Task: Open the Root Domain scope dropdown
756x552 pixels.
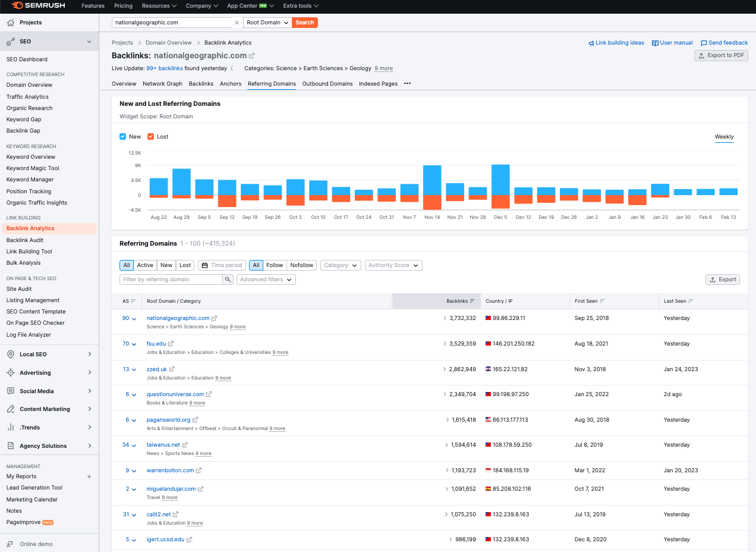Action: 267,23
